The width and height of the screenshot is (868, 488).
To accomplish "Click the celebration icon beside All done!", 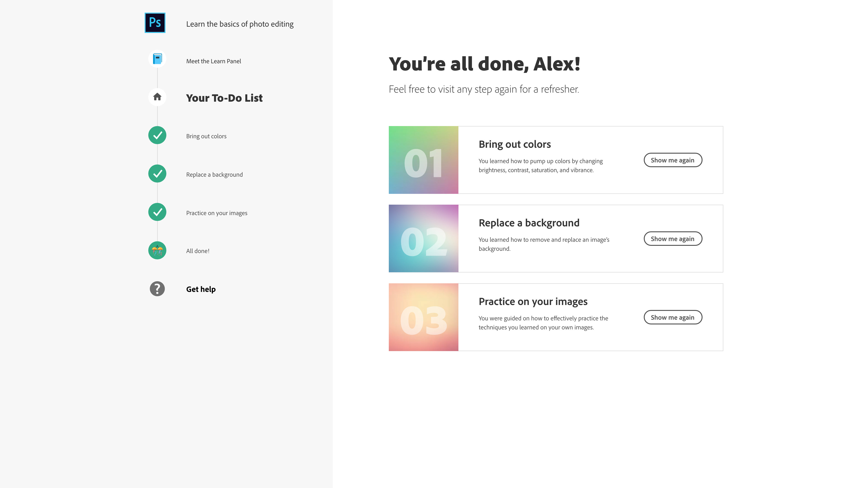I will (157, 251).
